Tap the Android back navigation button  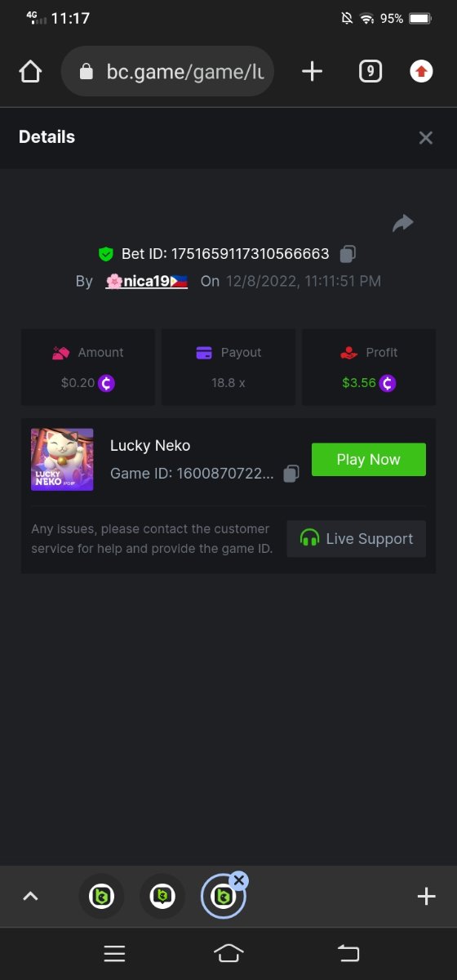coord(348,953)
